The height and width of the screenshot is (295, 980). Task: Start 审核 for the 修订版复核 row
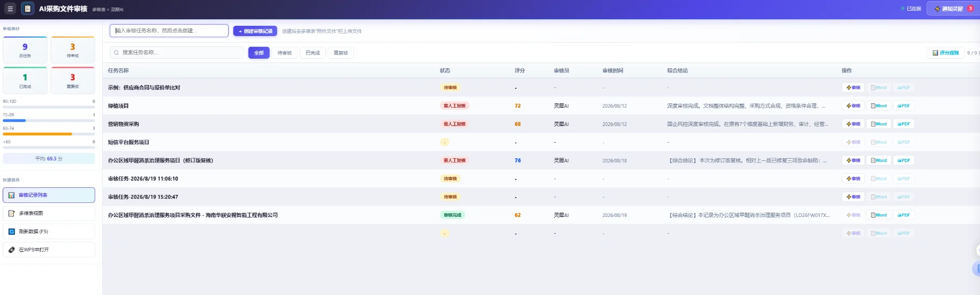point(853,160)
